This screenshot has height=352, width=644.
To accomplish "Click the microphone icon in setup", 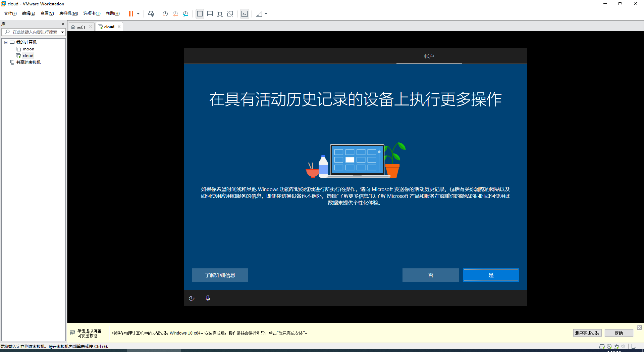I will (208, 298).
